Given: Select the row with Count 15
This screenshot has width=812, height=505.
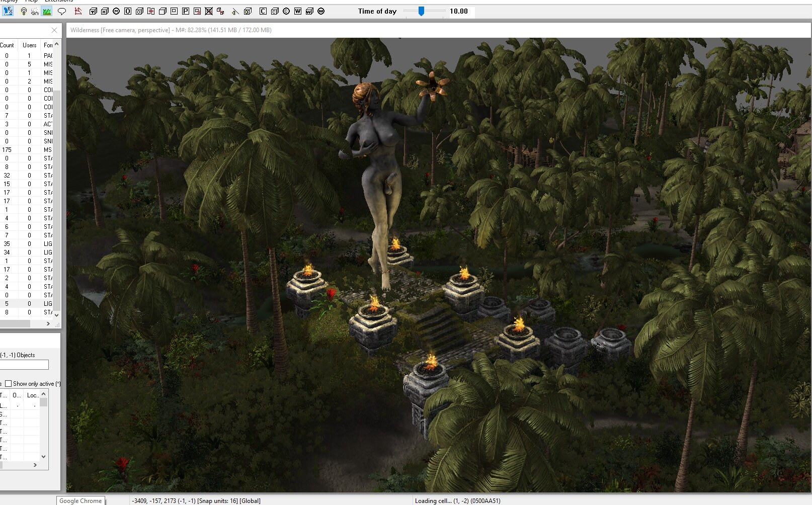Looking at the screenshot, I should (x=26, y=184).
